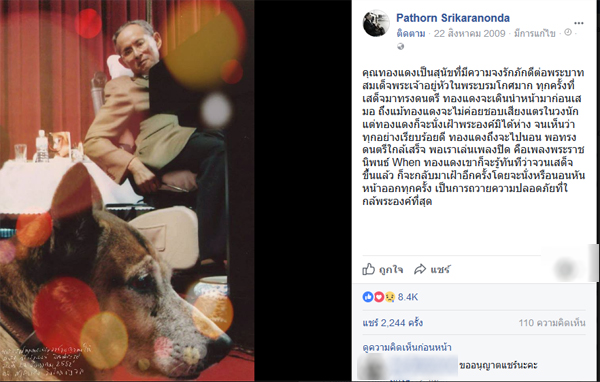Click ติดตาม to follow the author
The height and width of the screenshot is (382, 600).
tap(411, 34)
